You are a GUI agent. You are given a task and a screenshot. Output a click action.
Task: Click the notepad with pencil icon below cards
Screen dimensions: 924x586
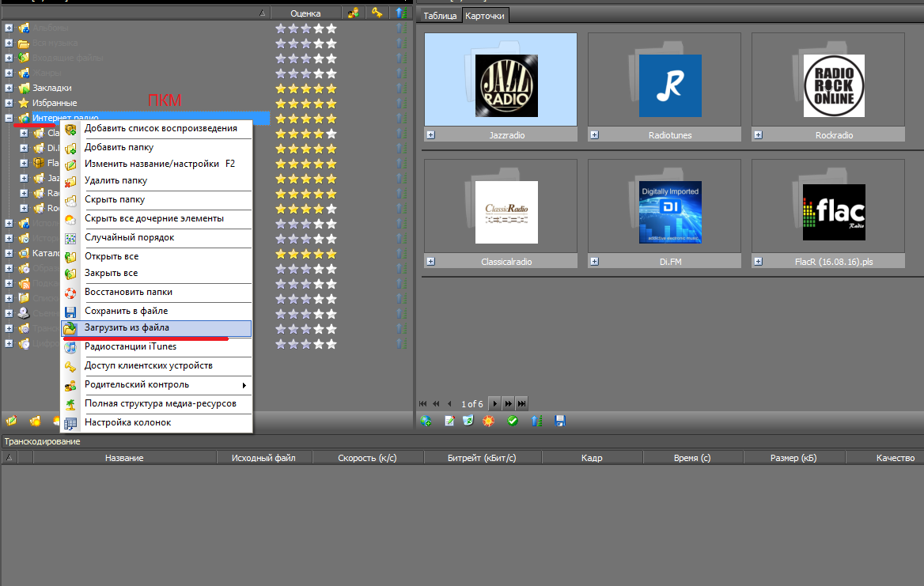450,422
